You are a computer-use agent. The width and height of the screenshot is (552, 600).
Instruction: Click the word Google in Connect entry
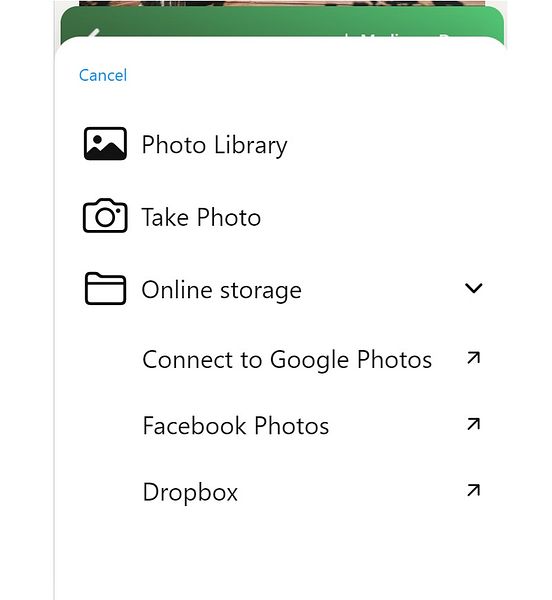click(x=309, y=360)
